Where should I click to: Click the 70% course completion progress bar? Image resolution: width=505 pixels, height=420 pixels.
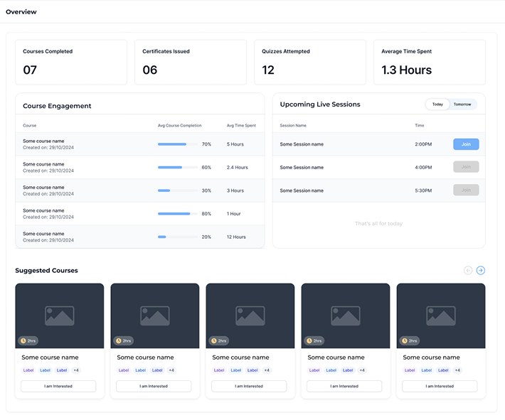pos(177,144)
